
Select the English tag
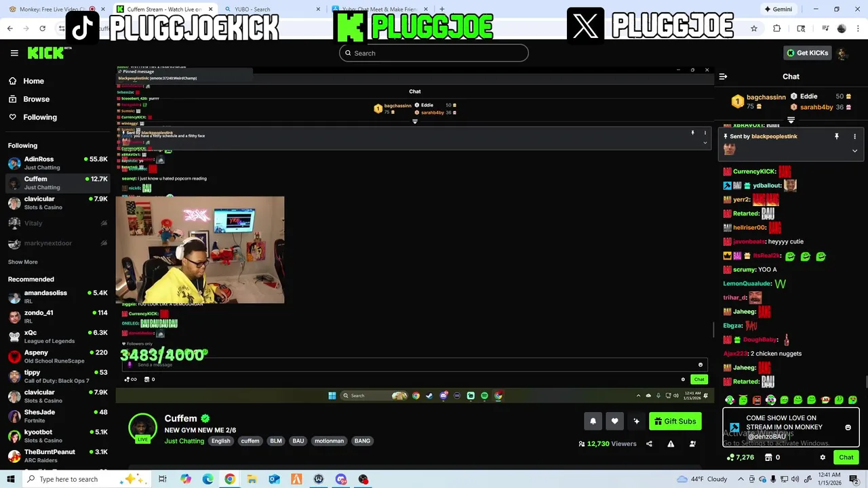pos(220,441)
